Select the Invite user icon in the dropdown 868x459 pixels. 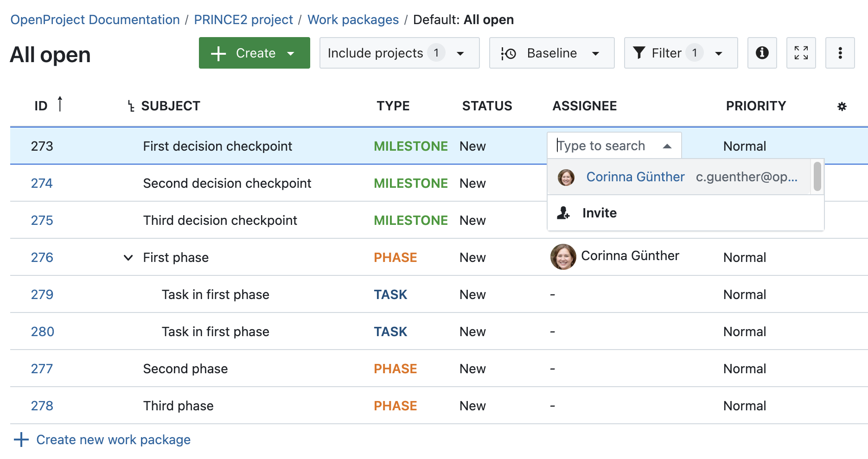563,213
